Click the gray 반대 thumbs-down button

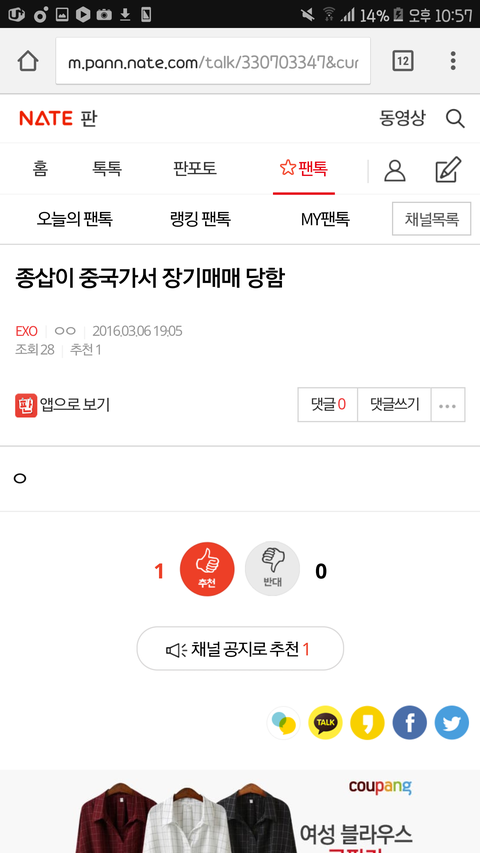click(x=272, y=569)
